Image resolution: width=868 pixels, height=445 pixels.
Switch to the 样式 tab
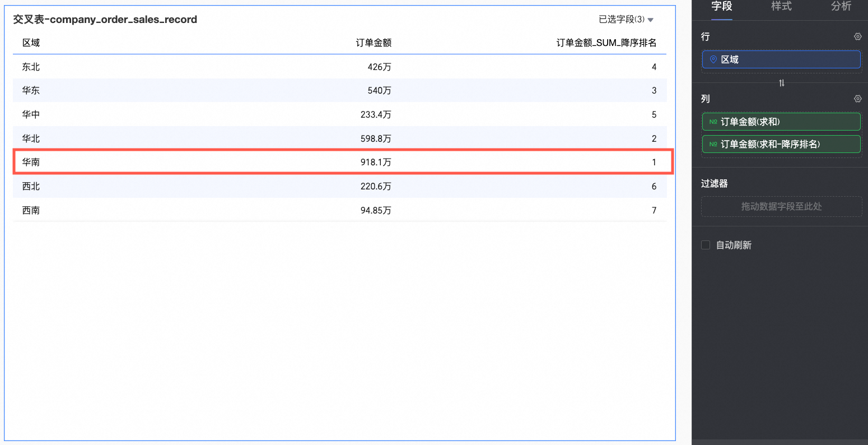click(x=781, y=6)
